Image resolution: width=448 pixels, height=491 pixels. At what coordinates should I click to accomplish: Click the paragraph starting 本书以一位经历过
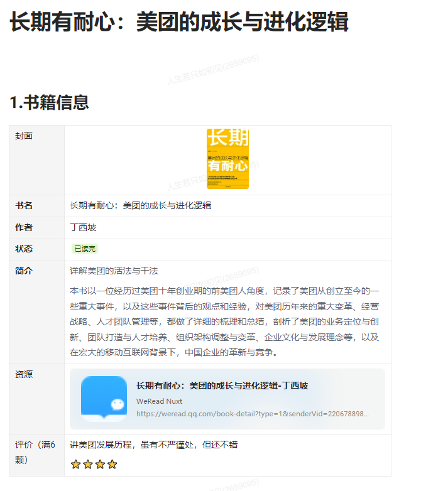coord(224,321)
